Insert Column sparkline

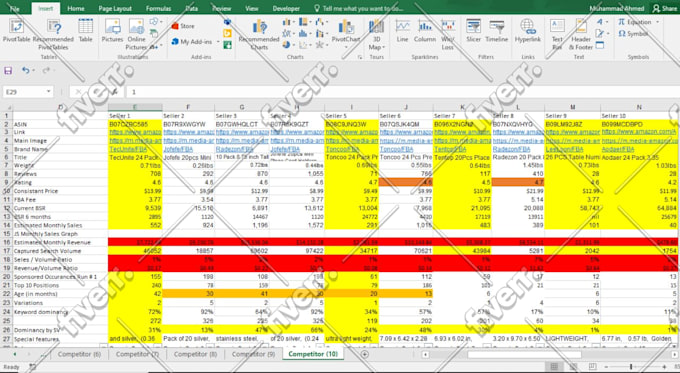pos(425,30)
